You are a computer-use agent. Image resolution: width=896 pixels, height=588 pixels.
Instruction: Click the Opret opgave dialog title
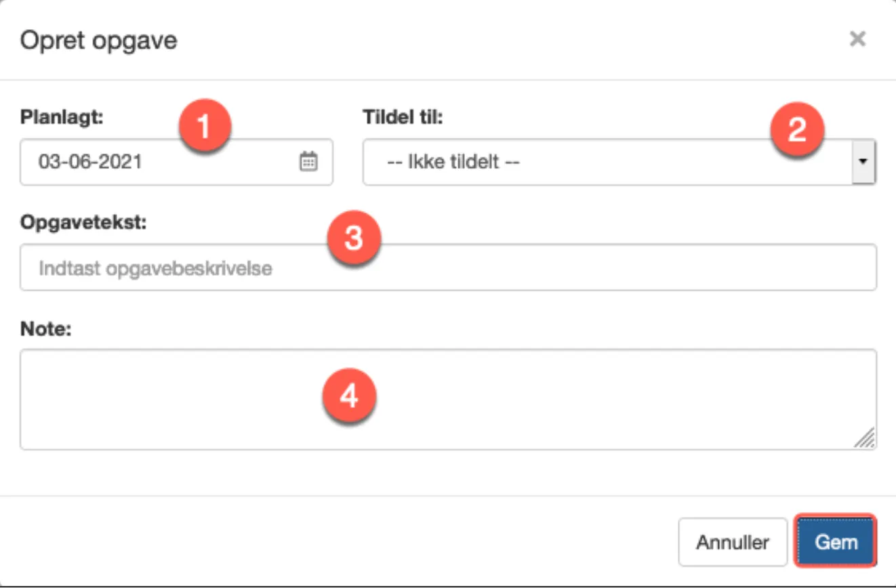tap(99, 41)
